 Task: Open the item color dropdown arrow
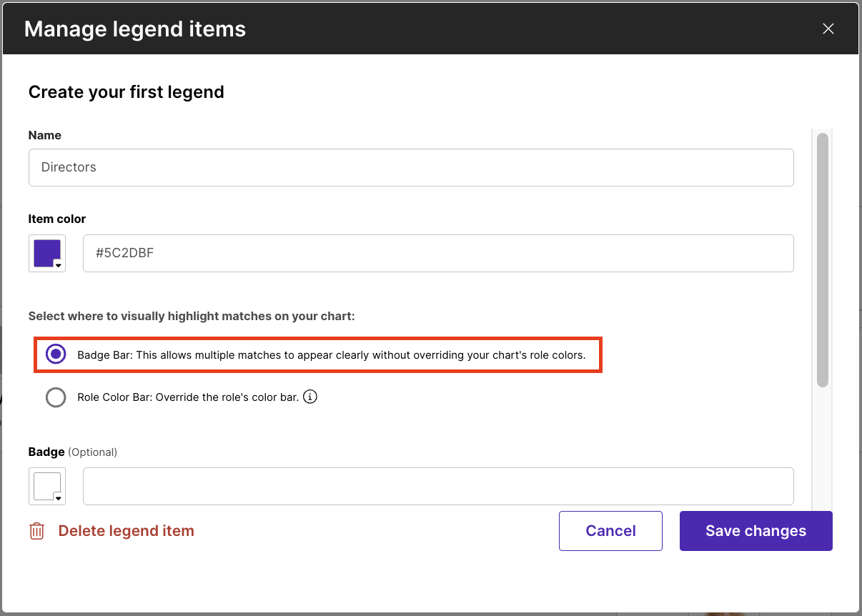(59, 265)
